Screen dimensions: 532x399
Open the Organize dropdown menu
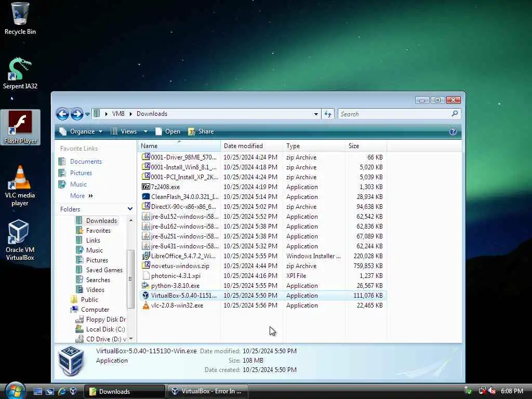[x=81, y=131]
